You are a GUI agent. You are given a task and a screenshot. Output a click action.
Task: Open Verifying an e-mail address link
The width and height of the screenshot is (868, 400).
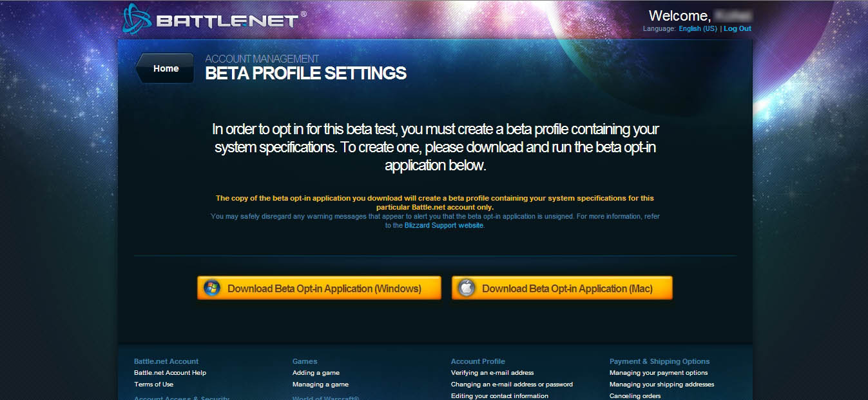click(492, 373)
